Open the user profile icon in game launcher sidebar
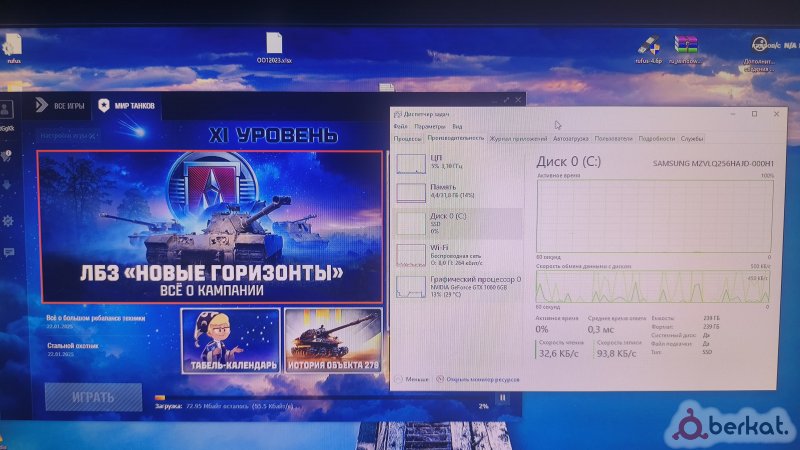Screen dimensions: 800x450 tap(6, 109)
